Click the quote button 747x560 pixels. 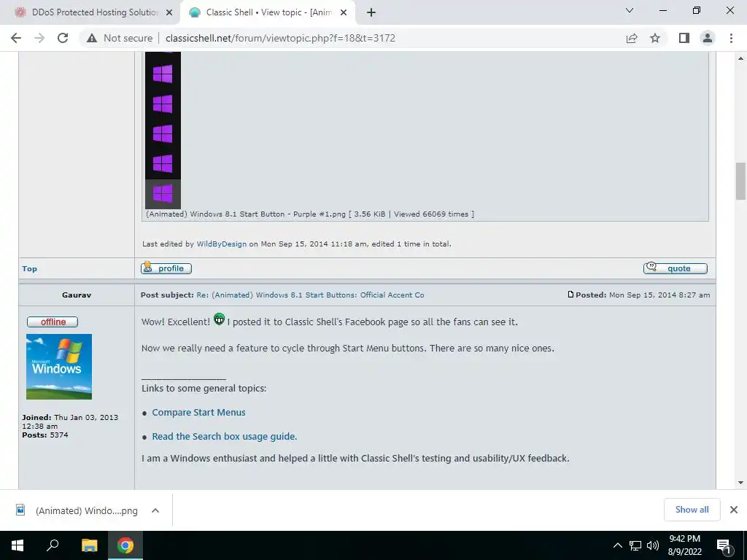click(x=675, y=268)
